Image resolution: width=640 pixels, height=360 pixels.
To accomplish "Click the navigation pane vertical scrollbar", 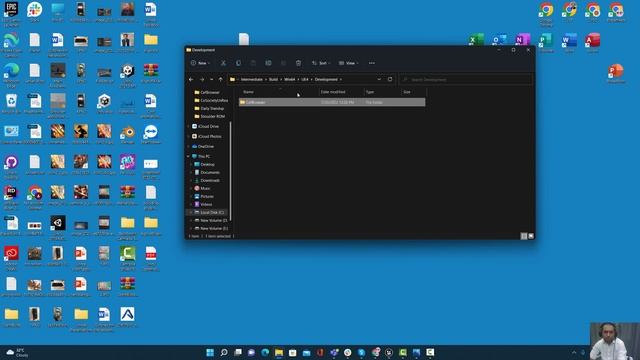I will coord(231,171).
